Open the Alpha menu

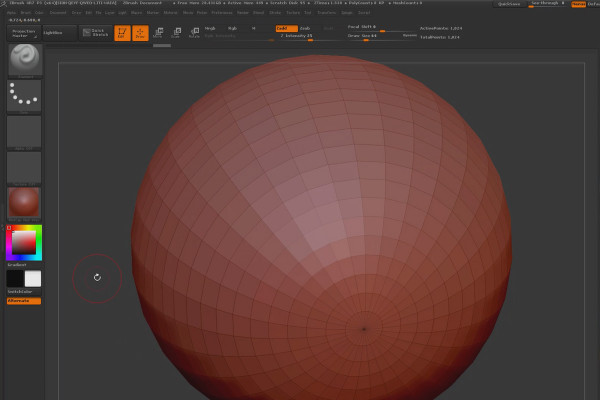click(x=12, y=13)
